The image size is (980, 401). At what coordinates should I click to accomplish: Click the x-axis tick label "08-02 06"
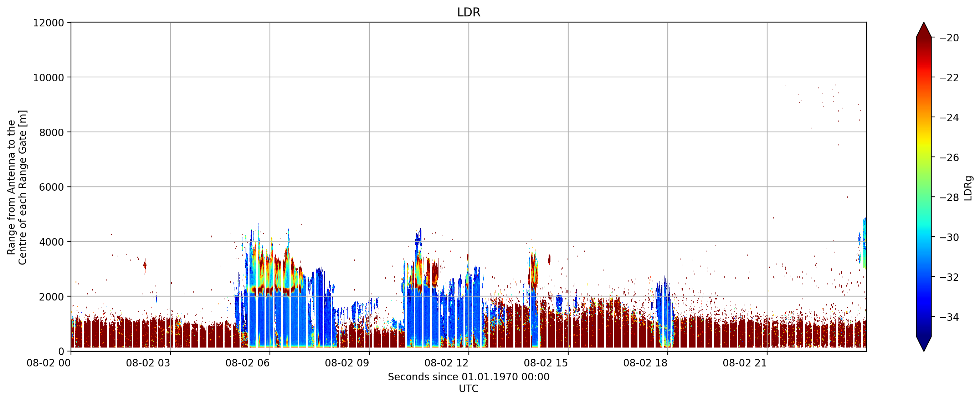(247, 363)
